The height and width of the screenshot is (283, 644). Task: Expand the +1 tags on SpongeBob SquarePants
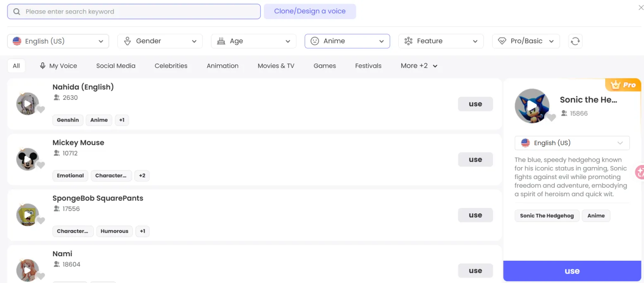point(142,231)
